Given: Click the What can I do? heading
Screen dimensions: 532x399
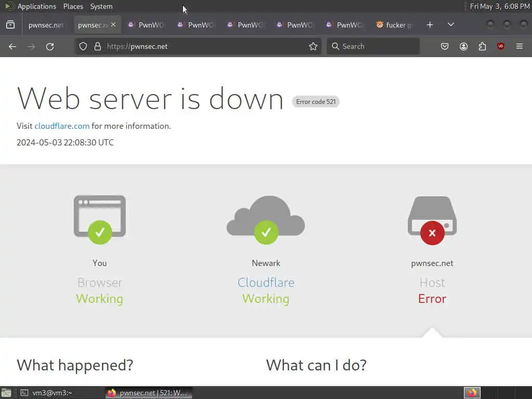Looking at the screenshot, I should (x=316, y=365).
